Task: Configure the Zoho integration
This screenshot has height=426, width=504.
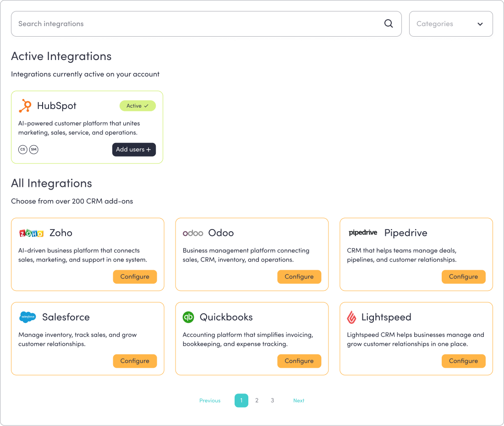Action: (x=135, y=277)
